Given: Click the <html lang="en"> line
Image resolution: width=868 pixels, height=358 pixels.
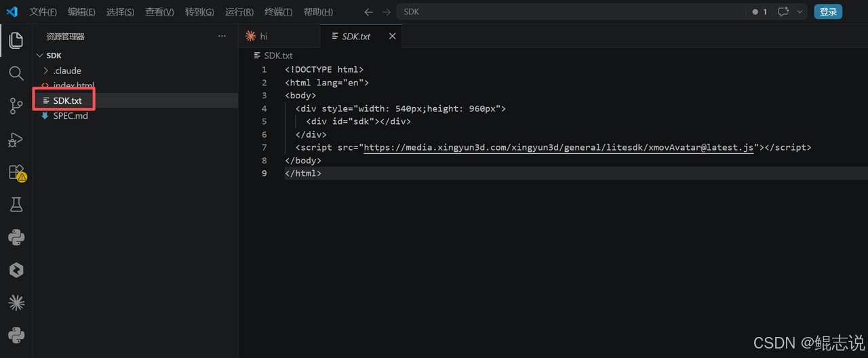Looking at the screenshot, I should (327, 82).
